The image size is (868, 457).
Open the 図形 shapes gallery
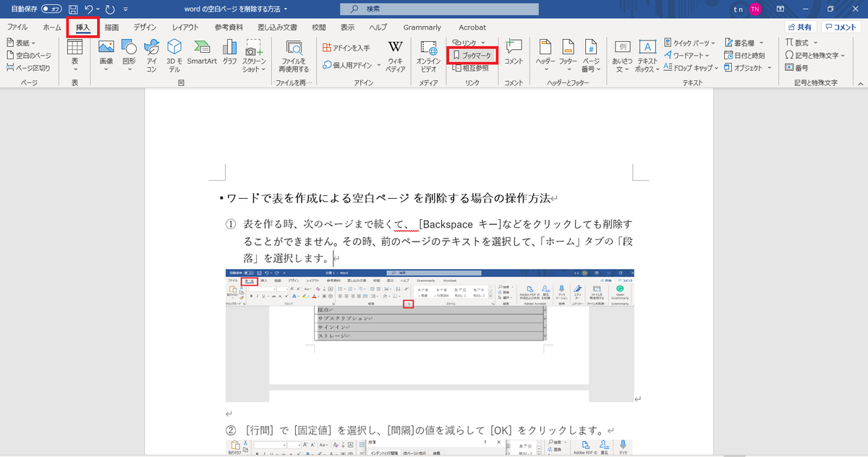pos(129,55)
